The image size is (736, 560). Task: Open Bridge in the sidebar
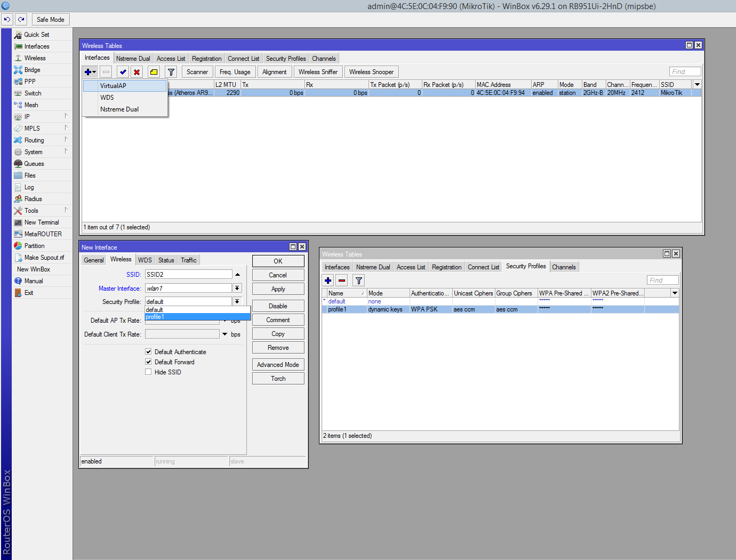32,70
